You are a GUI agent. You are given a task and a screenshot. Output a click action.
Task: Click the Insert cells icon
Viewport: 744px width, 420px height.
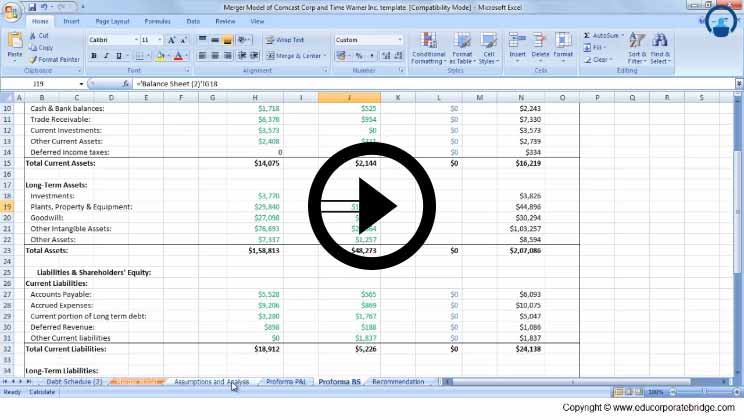(x=517, y=47)
